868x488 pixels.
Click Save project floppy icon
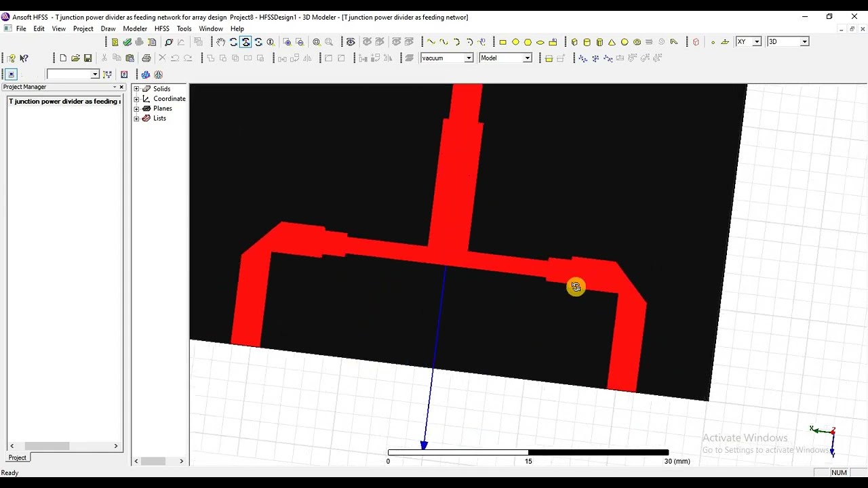point(87,58)
